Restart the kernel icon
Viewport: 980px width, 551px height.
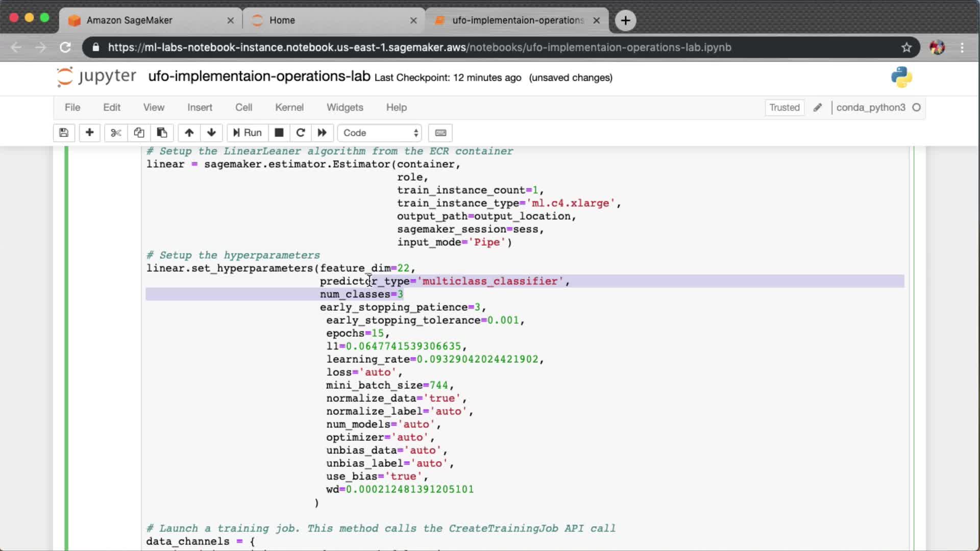[301, 133]
